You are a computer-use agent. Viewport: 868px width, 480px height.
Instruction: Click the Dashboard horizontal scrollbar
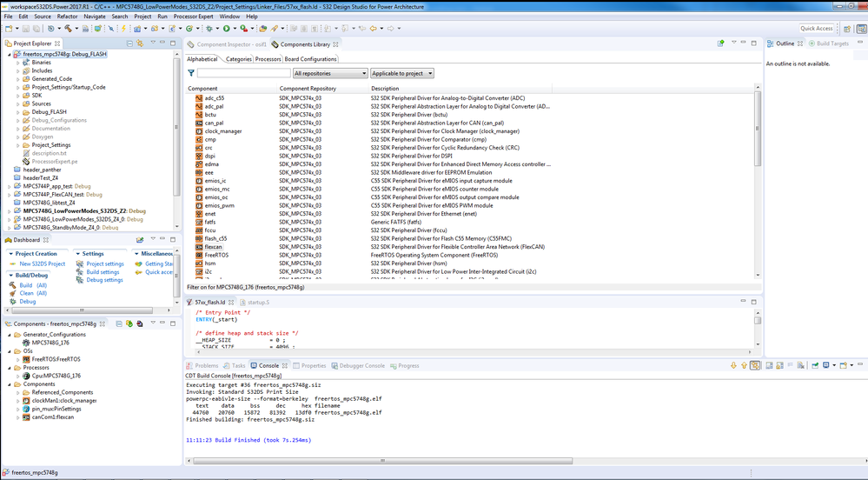click(x=82, y=310)
